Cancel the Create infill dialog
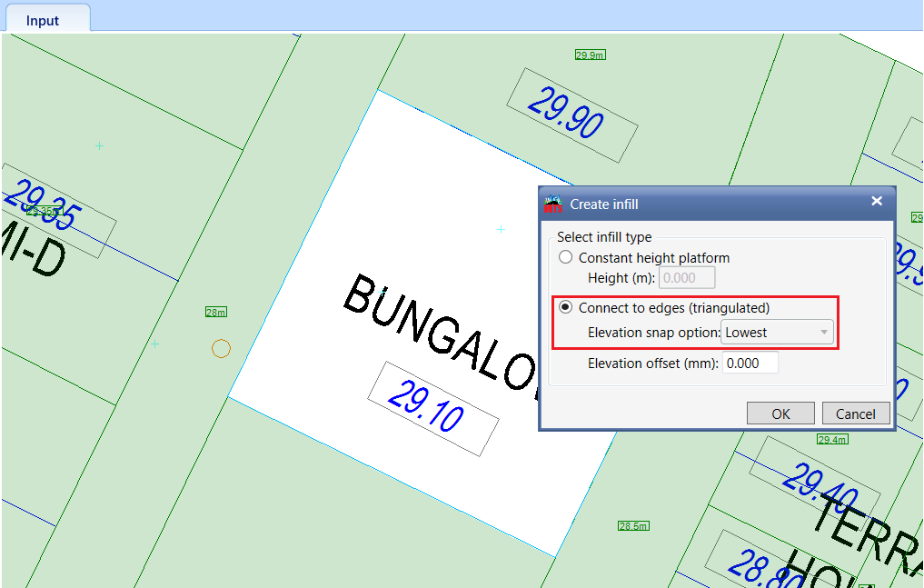This screenshot has width=924, height=588. [855, 414]
